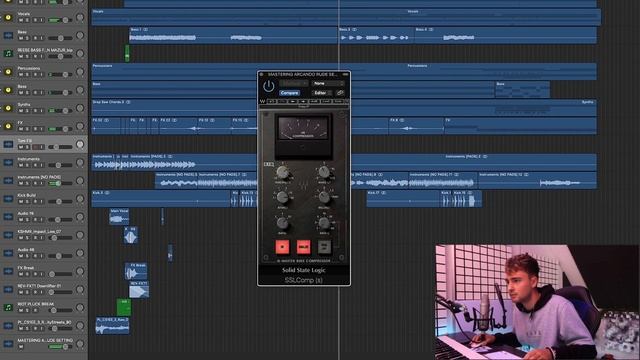The width and height of the screenshot is (640, 360).
Task: Mute the Vocals track
Action: pyautogui.click(x=21, y=20)
